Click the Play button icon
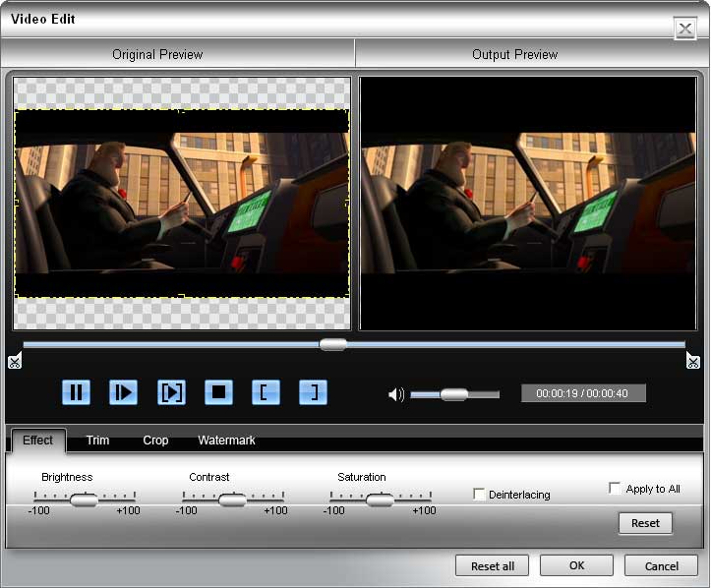Image resolution: width=711 pixels, height=588 pixels. (x=123, y=392)
